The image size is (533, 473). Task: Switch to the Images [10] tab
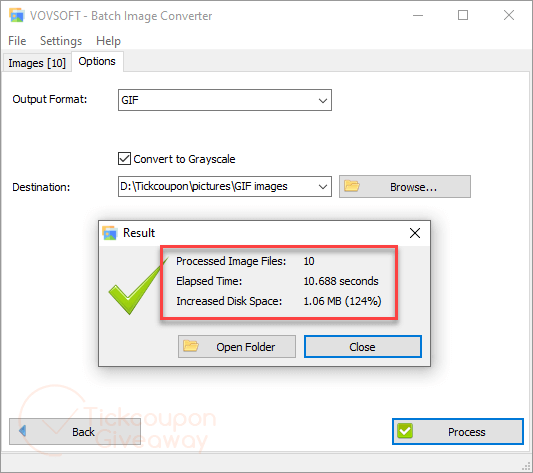37,63
